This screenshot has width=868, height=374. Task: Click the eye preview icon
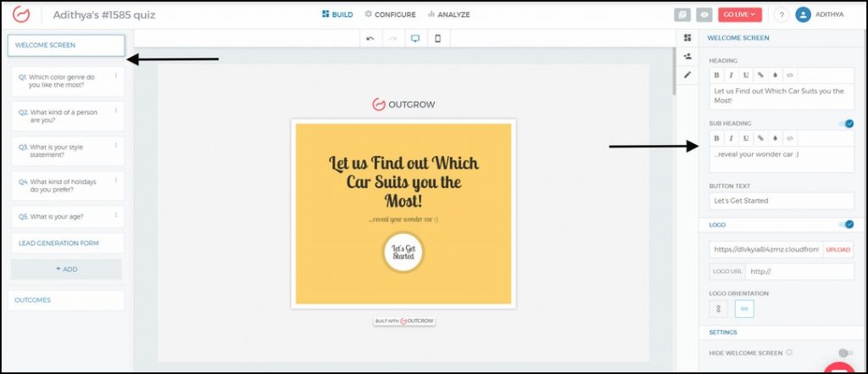pyautogui.click(x=704, y=14)
